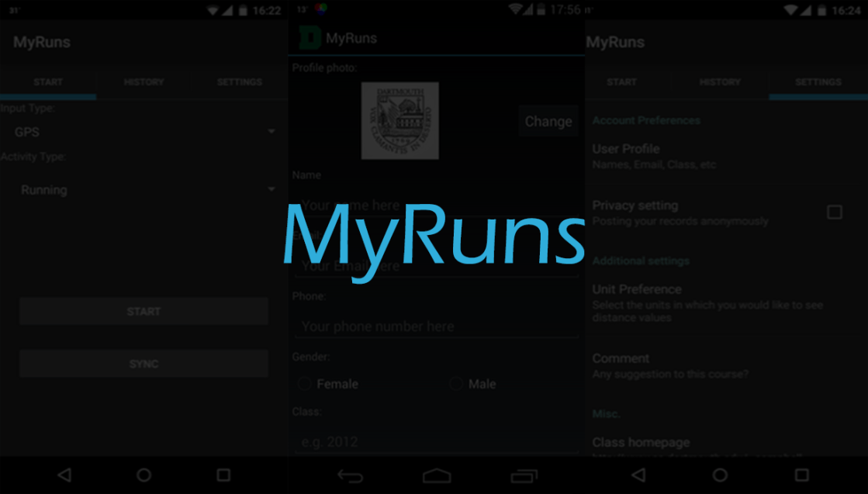Open recent apps on the middle phone screen
Screen dimensions: 868x494
coord(524,475)
